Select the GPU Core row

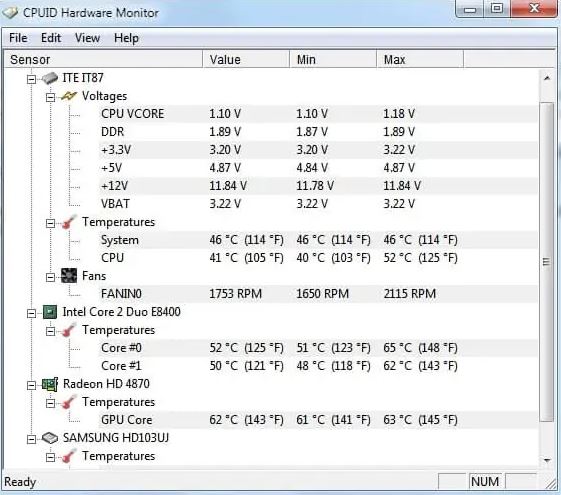pos(318,420)
